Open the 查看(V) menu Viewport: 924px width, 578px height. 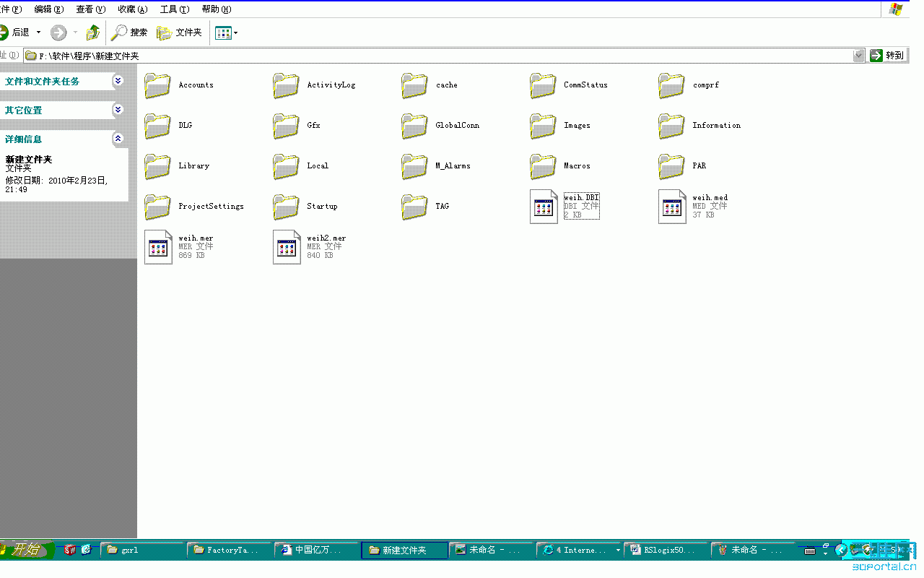91,9
